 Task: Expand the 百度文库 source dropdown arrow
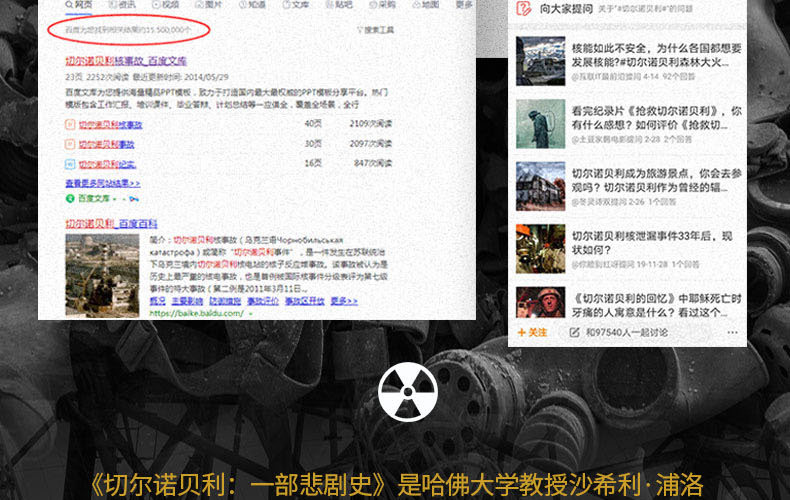(x=115, y=199)
